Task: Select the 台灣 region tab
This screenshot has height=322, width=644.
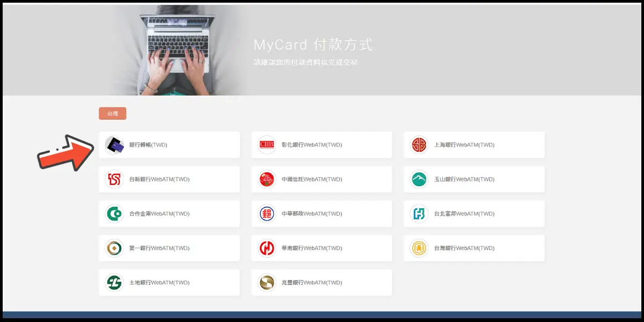Action: 112,113
